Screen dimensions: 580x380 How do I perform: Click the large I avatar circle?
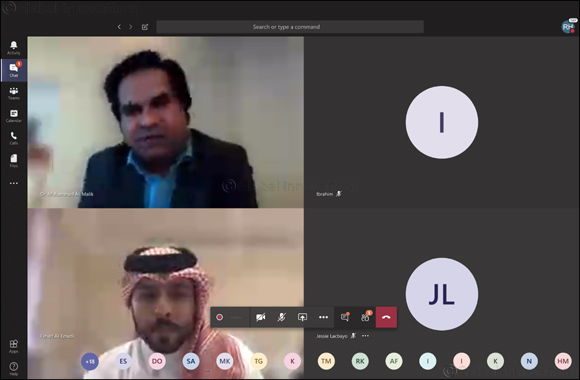click(x=442, y=122)
